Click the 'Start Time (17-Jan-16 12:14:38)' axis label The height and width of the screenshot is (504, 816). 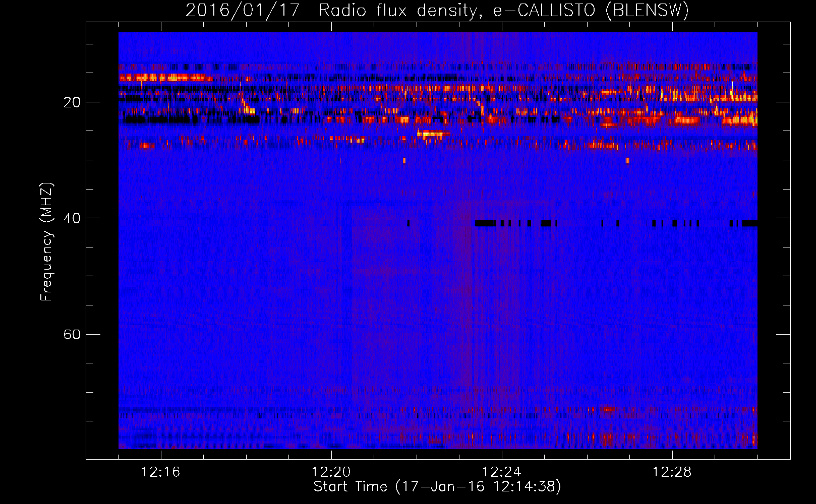437,487
